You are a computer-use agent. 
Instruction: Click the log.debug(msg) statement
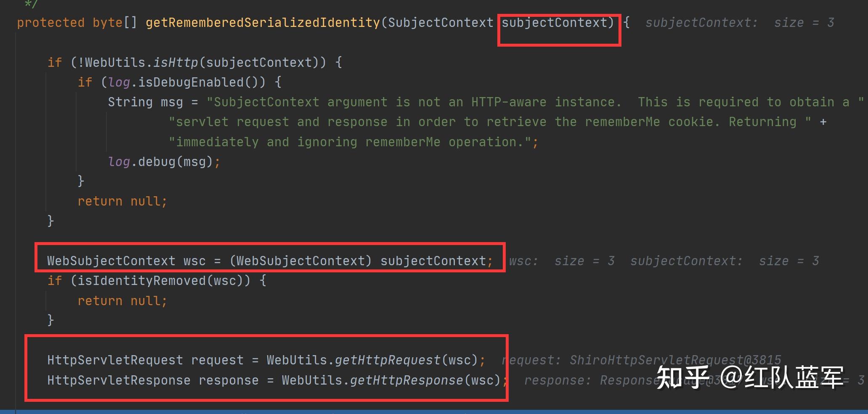click(164, 162)
